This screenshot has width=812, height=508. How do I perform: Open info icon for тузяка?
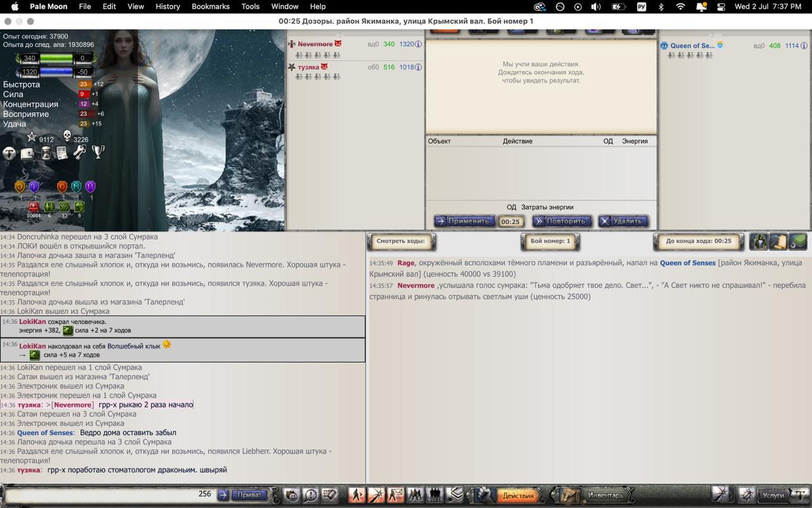click(x=418, y=67)
